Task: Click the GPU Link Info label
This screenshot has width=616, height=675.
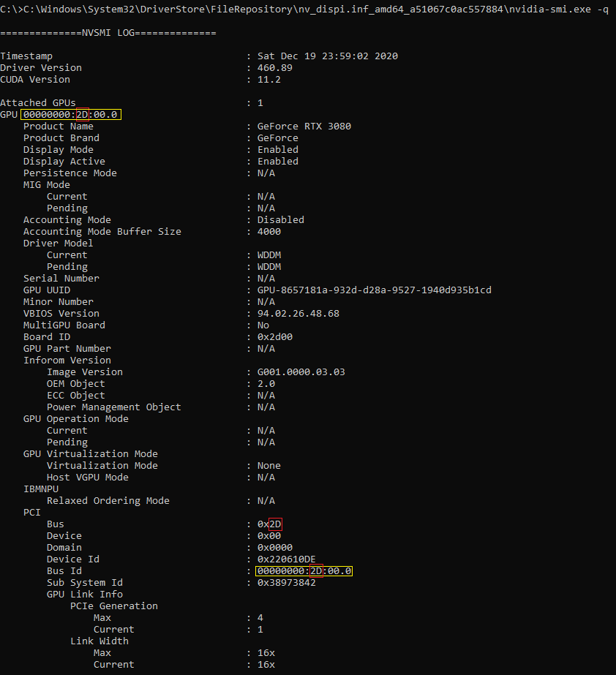Action: [84, 595]
